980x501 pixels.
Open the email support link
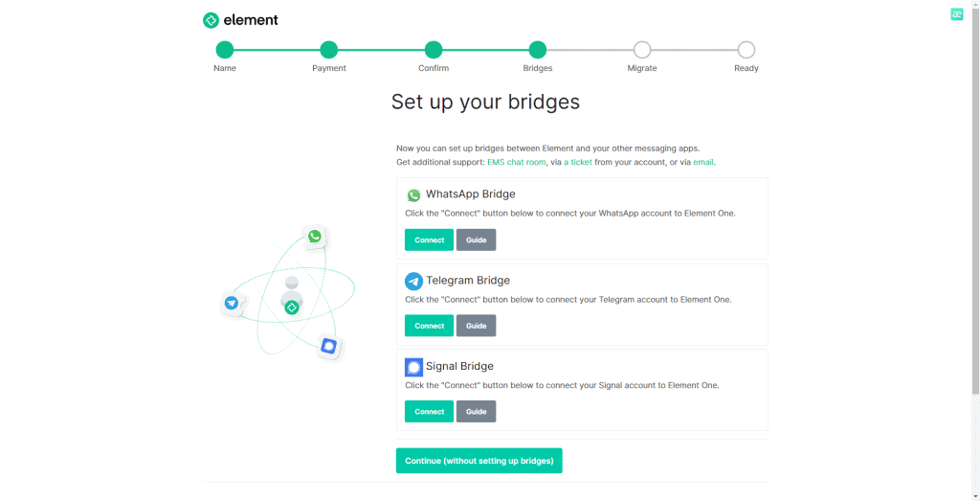pyautogui.click(x=703, y=162)
